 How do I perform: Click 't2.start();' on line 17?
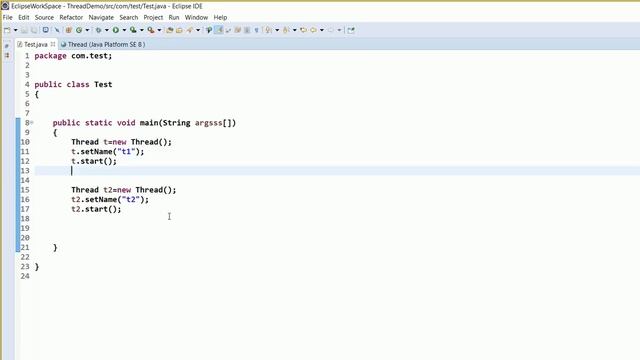click(96, 209)
